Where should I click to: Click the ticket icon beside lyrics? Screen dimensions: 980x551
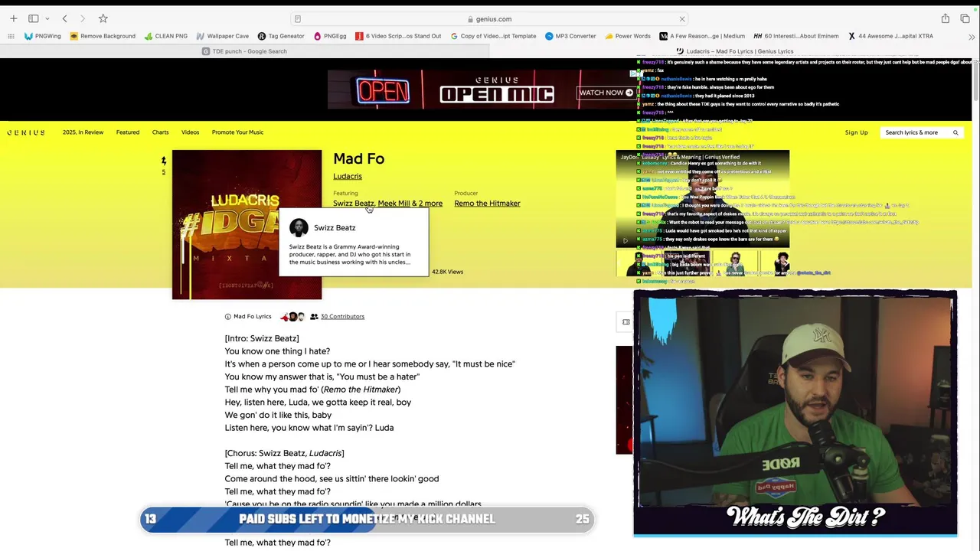click(626, 322)
